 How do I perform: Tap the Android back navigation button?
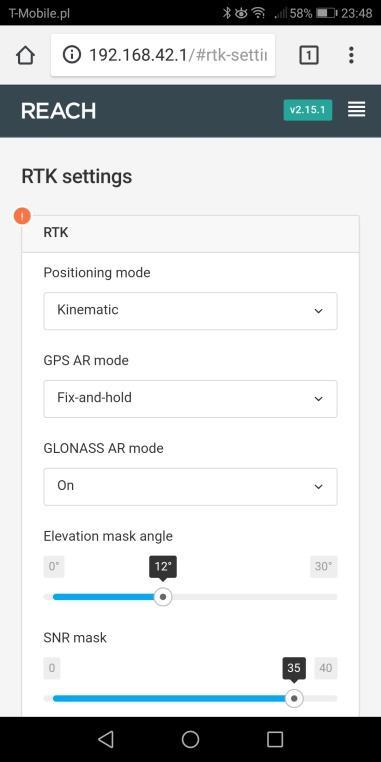click(x=105, y=739)
